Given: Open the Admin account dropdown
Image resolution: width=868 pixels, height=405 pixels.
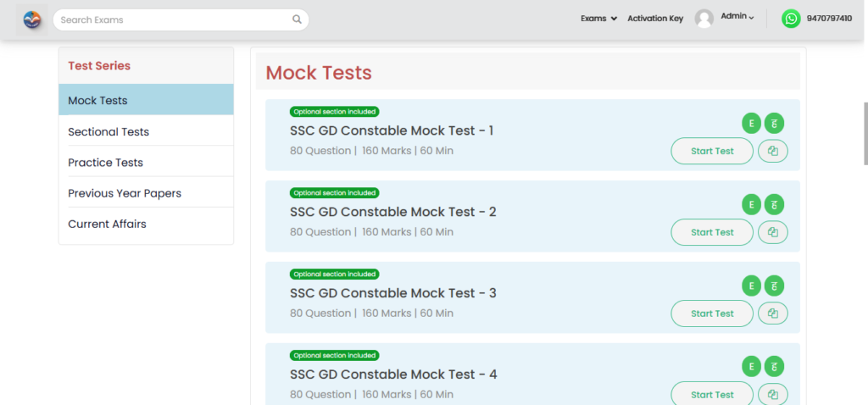Looking at the screenshot, I should (x=737, y=17).
